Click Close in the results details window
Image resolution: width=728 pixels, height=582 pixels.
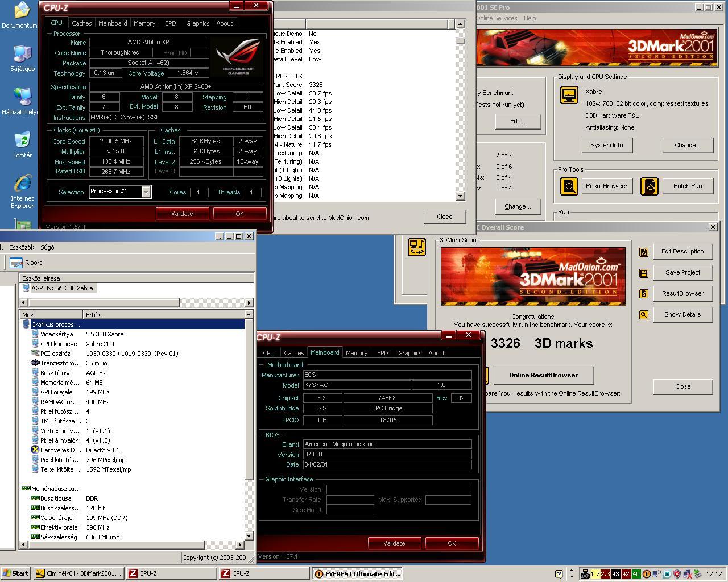[x=445, y=217]
